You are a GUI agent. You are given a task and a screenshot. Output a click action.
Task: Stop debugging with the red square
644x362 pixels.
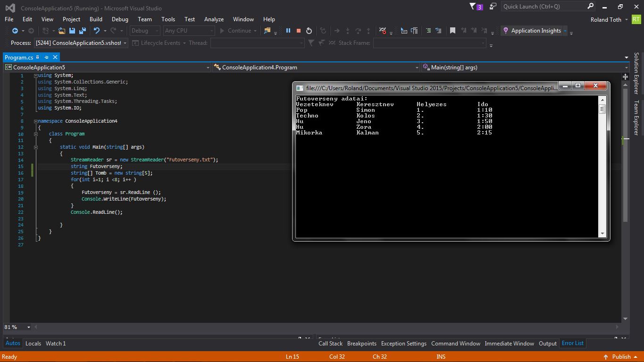point(298,31)
